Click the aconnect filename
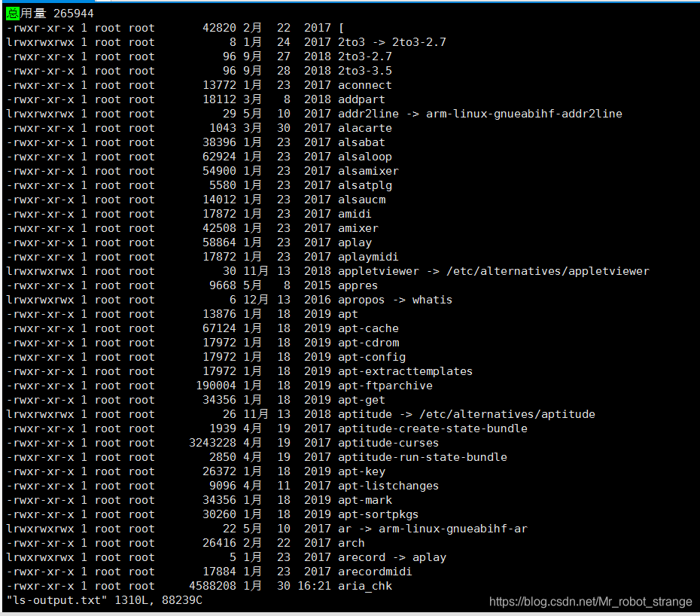 [365, 85]
